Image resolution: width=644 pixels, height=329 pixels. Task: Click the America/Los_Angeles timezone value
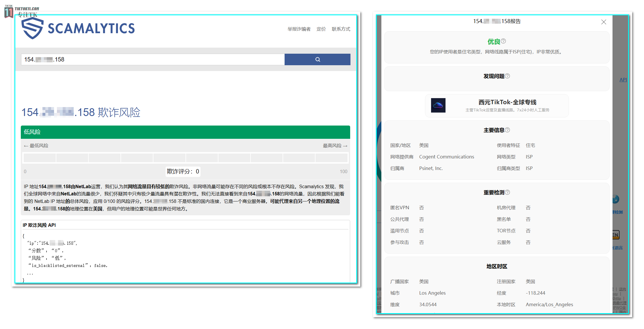tap(549, 304)
